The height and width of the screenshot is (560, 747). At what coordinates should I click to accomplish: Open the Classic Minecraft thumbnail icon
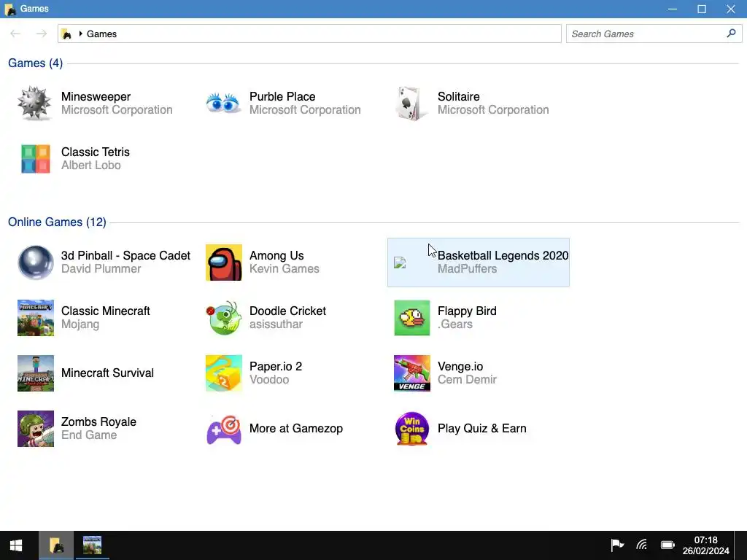tap(36, 318)
